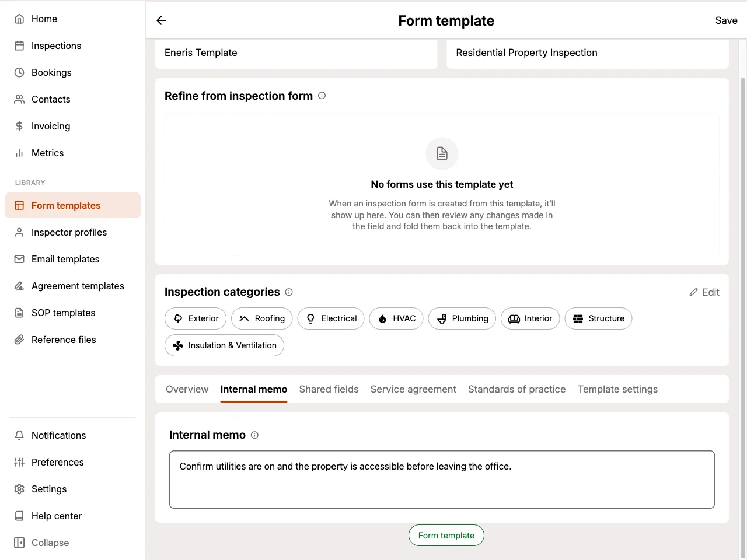The height and width of the screenshot is (560, 747).
Task: Click the Invoicing dollar icon
Action: tap(19, 126)
